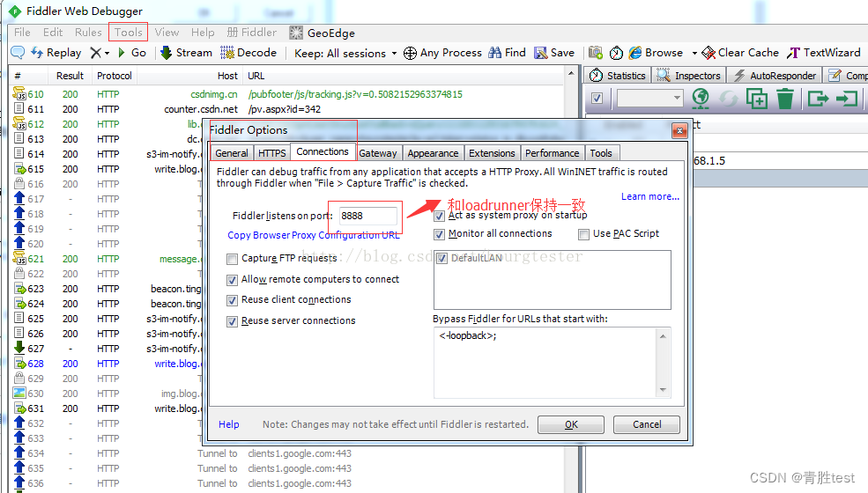Click the Clear Cache icon
Viewport: 868px width, 493px height.
(708, 53)
